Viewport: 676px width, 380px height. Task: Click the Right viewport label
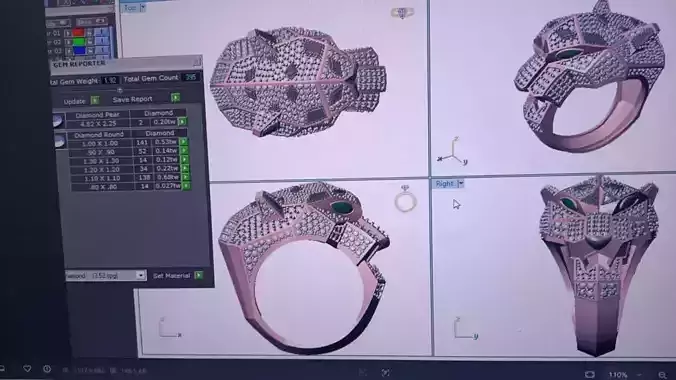(444, 184)
